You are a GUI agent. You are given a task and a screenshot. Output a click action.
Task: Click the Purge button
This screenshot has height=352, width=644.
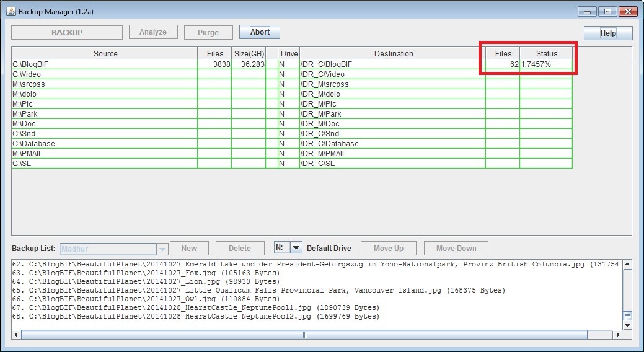[x=208, y=33]
